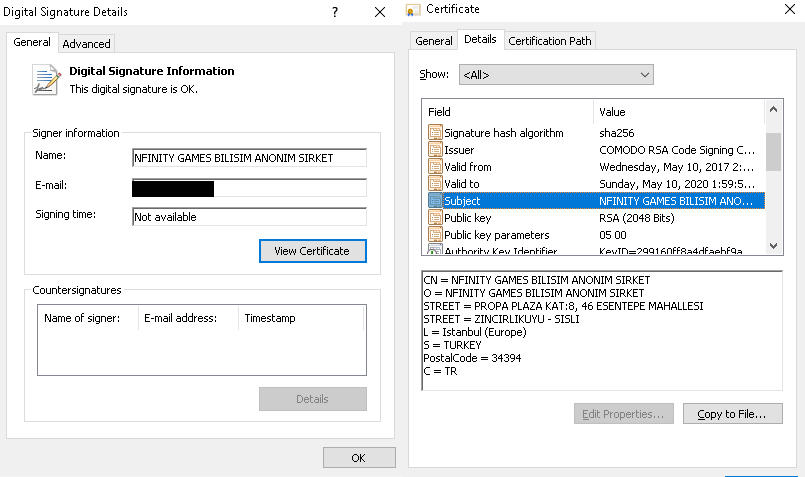Click the Signing time field
Image resolution: width=805 pixels, height=477 pixels.
point(249,217)
